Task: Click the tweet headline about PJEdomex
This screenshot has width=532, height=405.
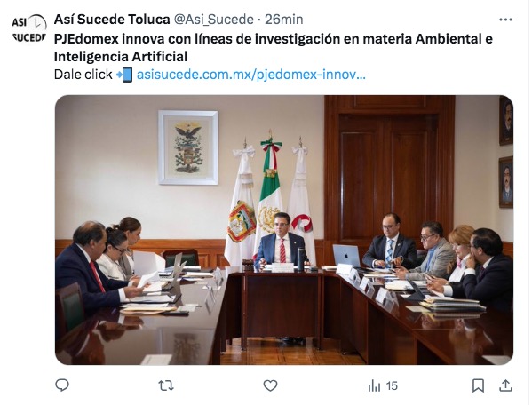Action: pyautogui.click(x=274, y=47)
